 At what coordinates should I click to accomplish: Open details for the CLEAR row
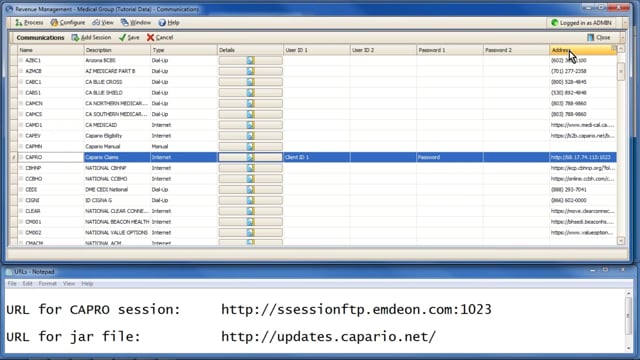click(x=250, y=211)
